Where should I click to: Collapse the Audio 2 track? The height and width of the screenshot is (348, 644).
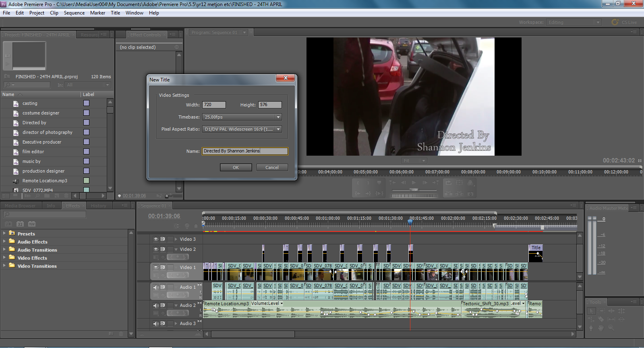pos(176,305)
